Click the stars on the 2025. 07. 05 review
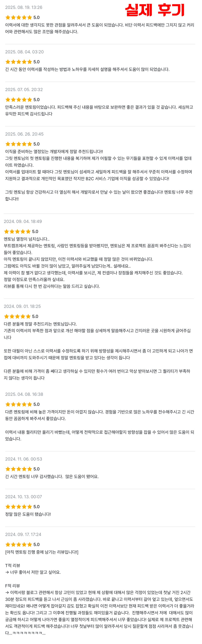This screenshot has height=644, width=202. point(19,100)
